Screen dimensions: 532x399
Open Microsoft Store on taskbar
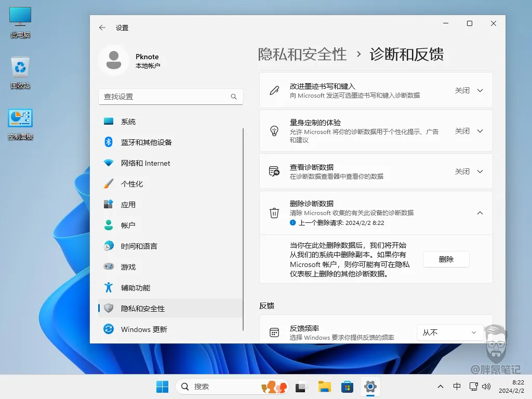tap(347, 387)
